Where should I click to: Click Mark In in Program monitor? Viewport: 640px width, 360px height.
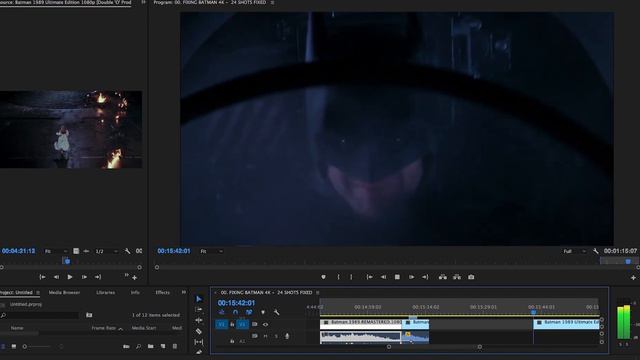(338, 277)
